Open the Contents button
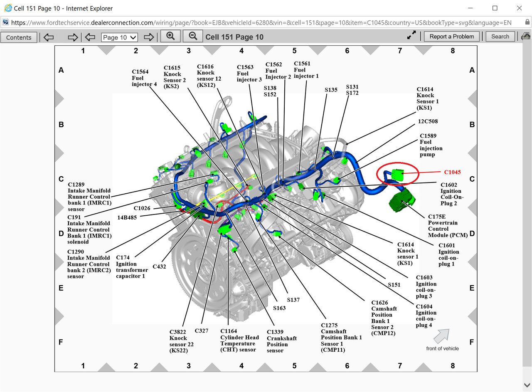532x392 pixels. pos(19,37)
